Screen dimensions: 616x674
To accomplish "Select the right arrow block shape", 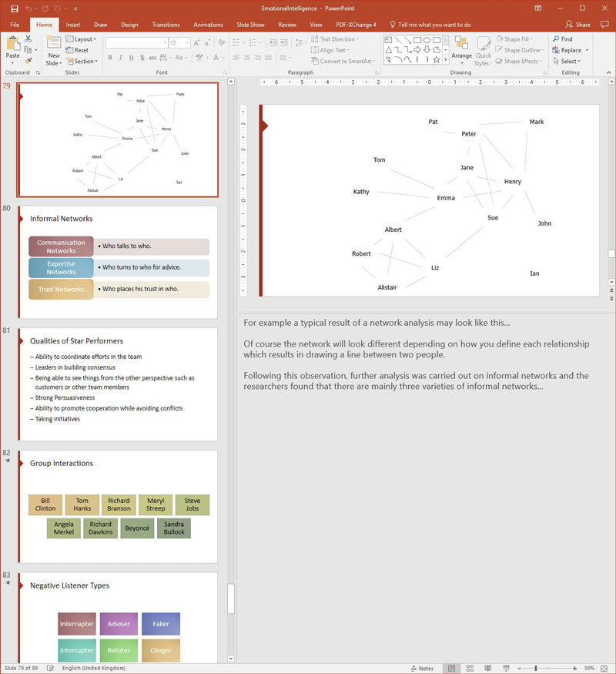I will tap(417, 50).
